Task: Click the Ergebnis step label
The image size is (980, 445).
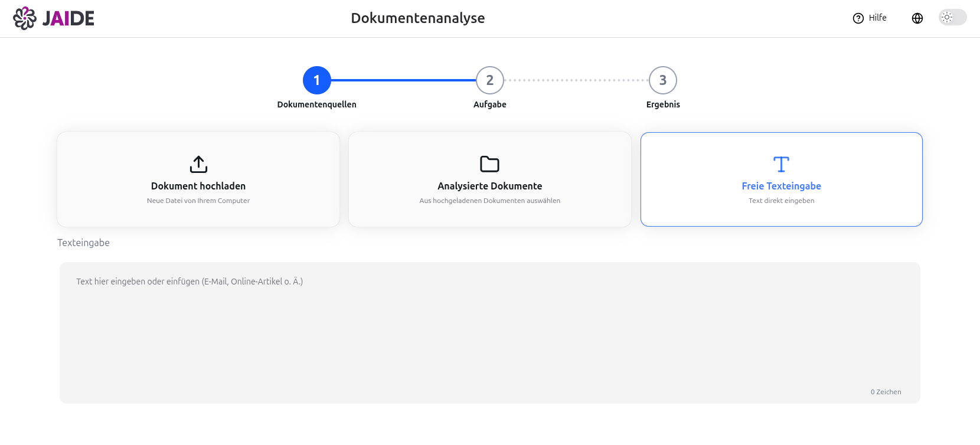Action: (663, 104)
